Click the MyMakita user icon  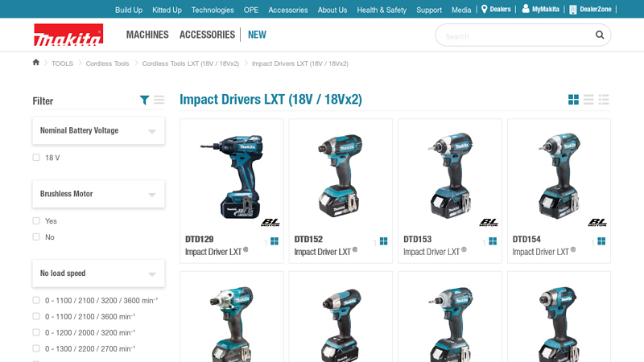pyautogui.click(x=526, y=9)
